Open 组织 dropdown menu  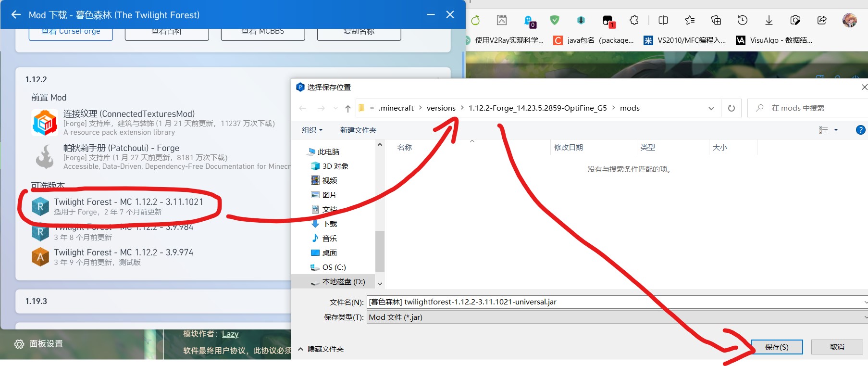click(312, 130)
